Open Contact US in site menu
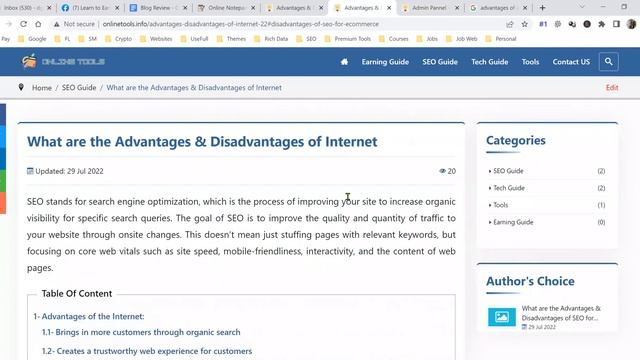The image size is (640, 360). [571, 62]
